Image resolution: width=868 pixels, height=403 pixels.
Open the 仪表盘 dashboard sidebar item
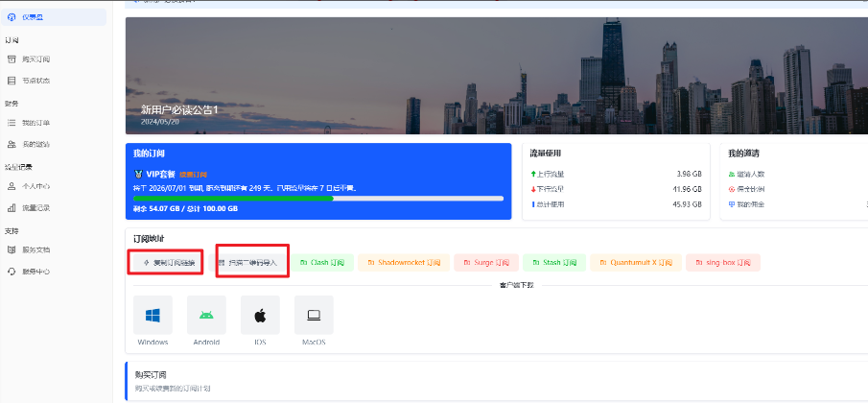tap(29, 18)
